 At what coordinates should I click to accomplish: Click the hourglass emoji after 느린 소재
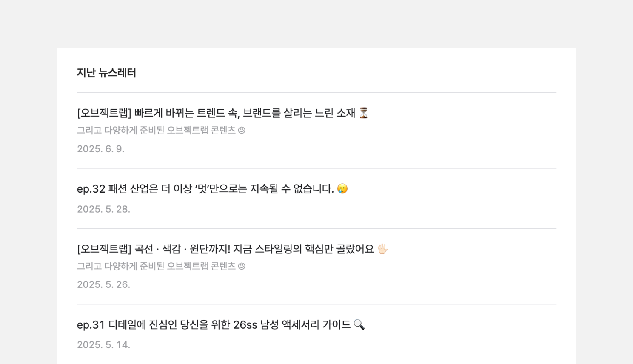click(363, 113)
